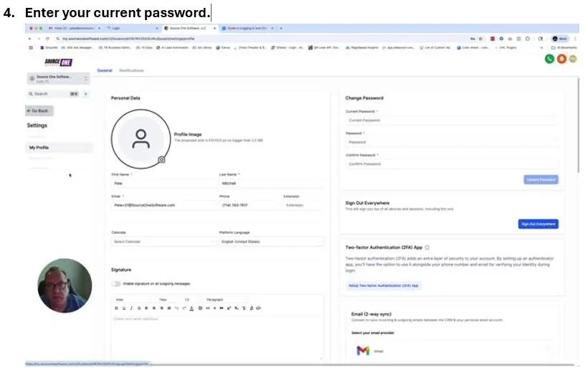588x368 pixels.
Task: Click the green phone dialer icon
Action: (549, 59)
